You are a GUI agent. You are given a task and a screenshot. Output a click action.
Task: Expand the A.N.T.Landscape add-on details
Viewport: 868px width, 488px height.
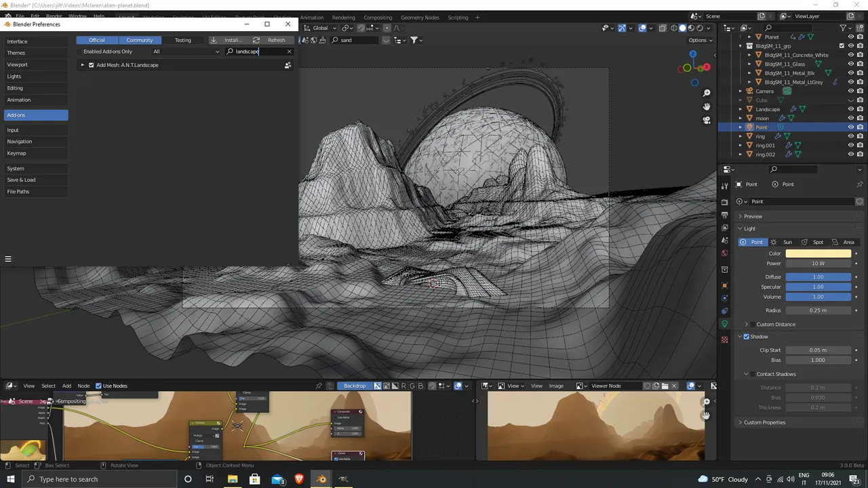(83, 65)
